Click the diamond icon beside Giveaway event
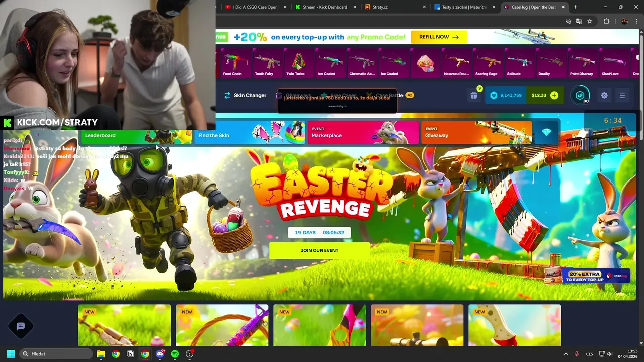 (547, 132)
